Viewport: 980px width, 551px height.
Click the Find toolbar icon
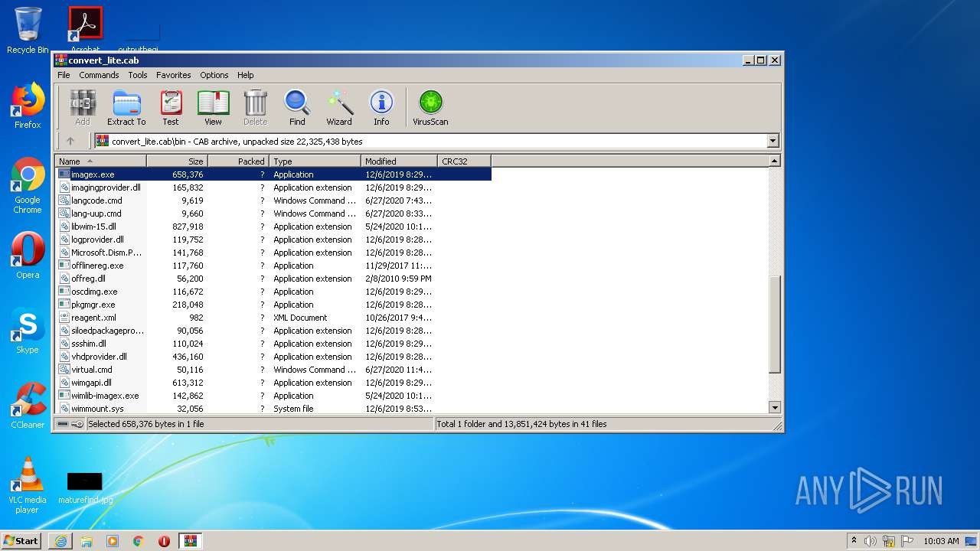coord(297,108)
